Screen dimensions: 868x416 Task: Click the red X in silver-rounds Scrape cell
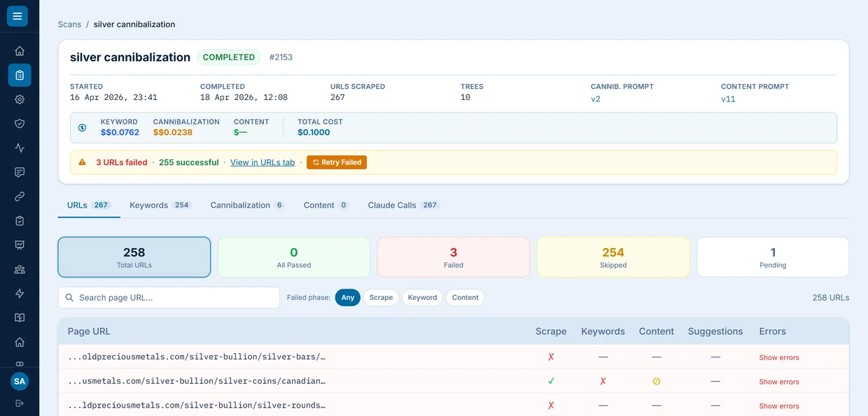coord(551,406)
